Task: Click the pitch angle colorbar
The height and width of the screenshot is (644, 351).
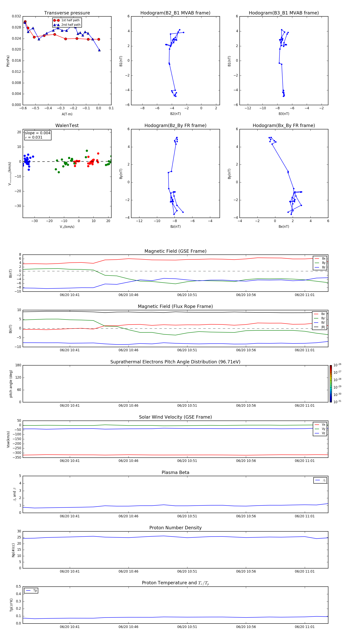Action: pyautogui.click(x=331, y=384)
